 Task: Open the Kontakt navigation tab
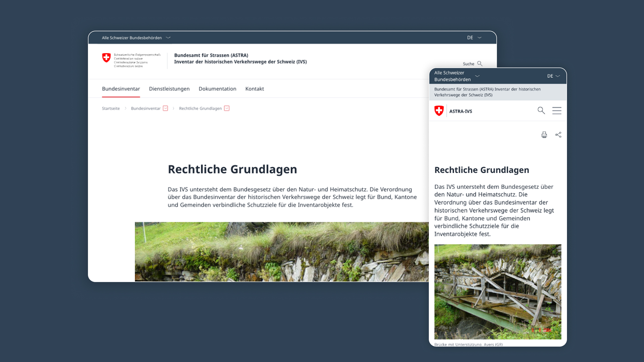point(254,89)
